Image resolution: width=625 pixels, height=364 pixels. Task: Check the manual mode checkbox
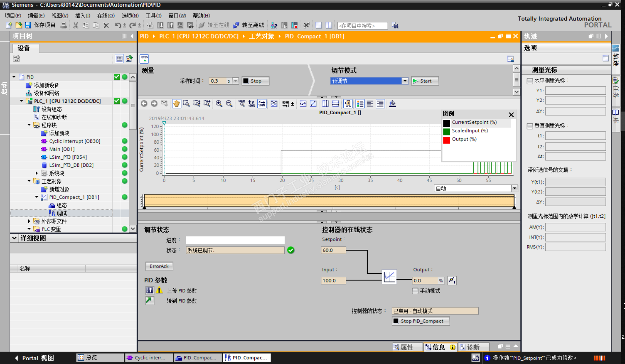[415, 291]
